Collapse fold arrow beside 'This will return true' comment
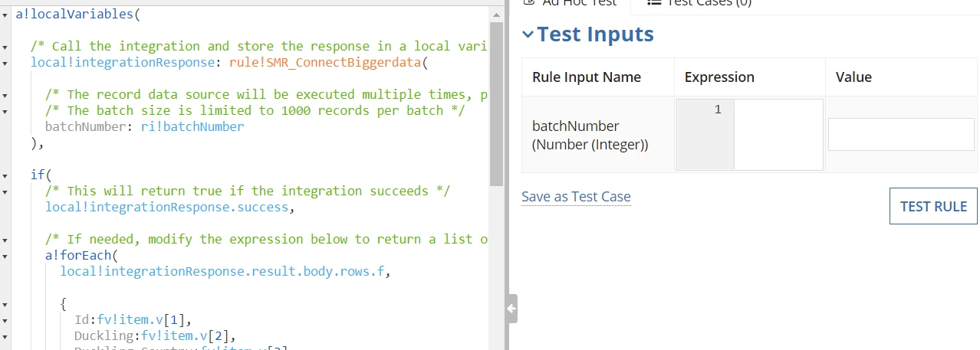 (x=5, y=191)
